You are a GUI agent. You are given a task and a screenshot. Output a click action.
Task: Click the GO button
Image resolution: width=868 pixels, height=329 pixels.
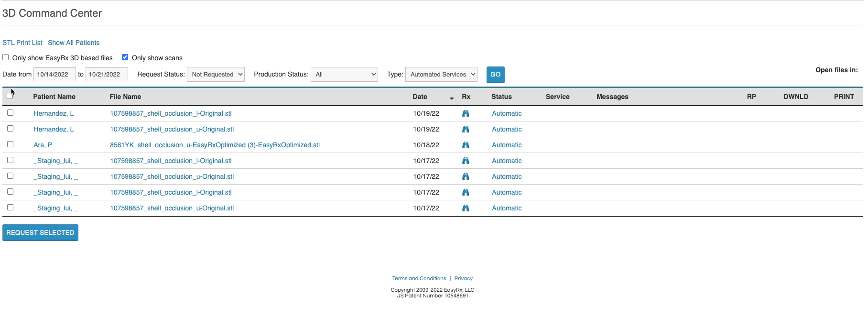[x=496, y=75]
